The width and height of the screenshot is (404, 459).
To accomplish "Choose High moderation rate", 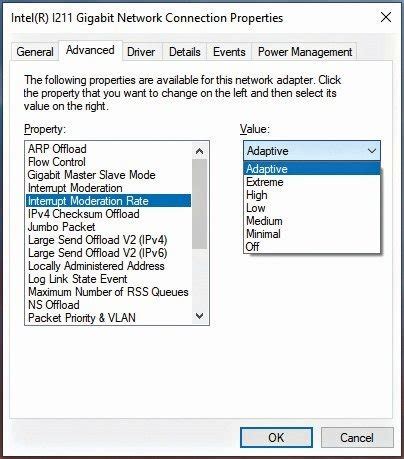I will [x=312, y=195].
